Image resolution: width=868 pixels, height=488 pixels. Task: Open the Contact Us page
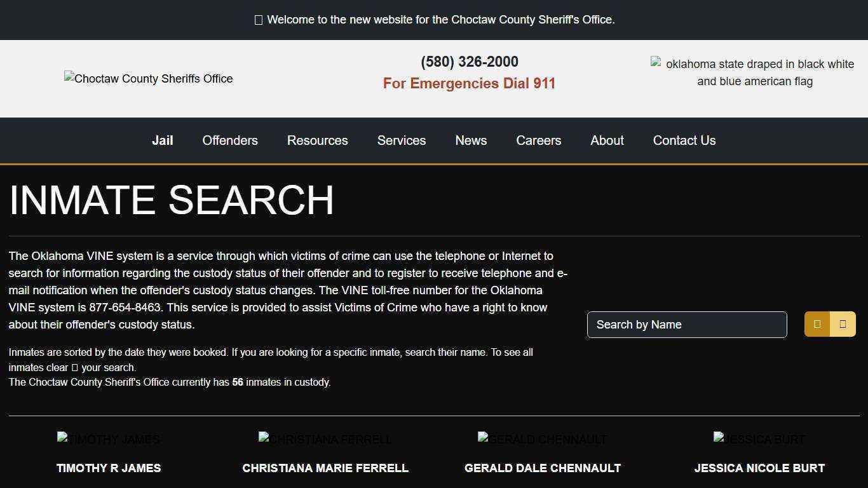(684, 140)
